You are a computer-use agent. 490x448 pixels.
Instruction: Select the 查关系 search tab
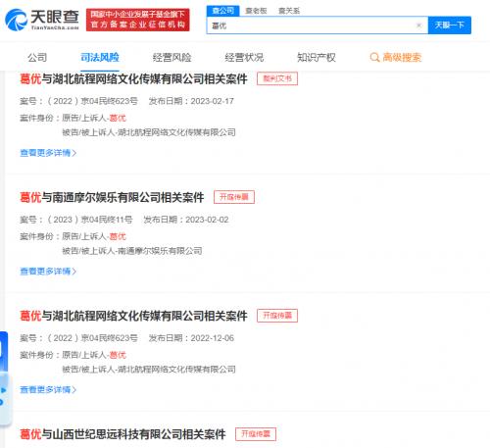(289, 11)
